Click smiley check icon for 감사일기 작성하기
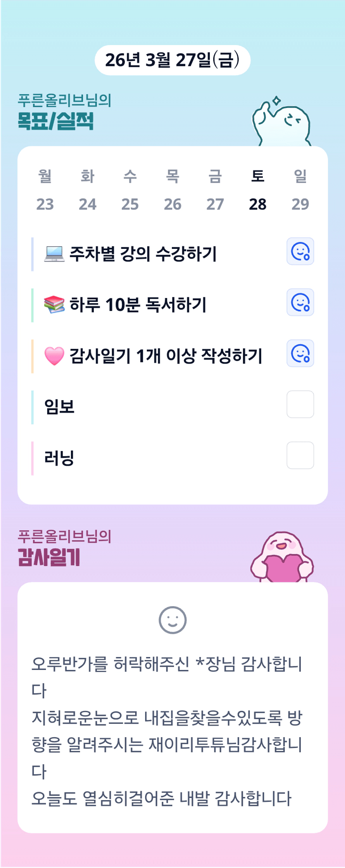This screenshot has width=345, height=868. (x=300, y=354)
